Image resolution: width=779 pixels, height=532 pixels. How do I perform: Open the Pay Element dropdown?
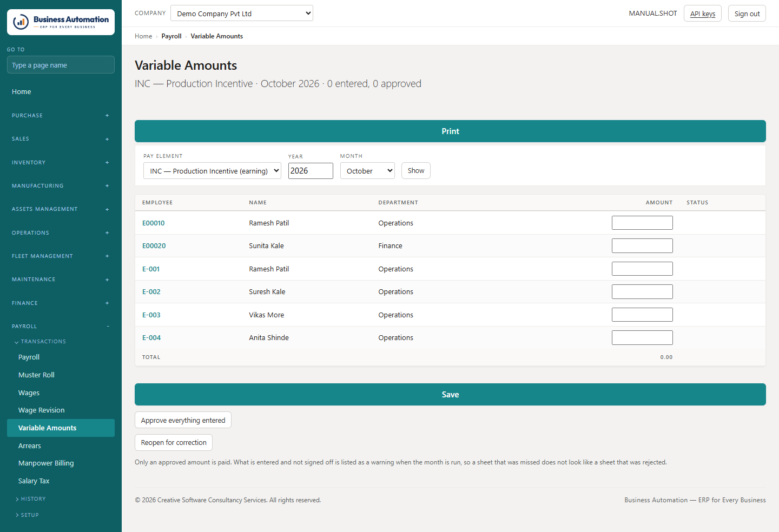coord(212,171)
